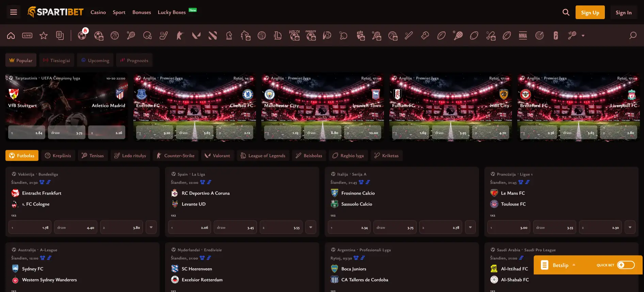Expand more sports dropdown arrow
Viewport: 644px width, 292px height.
583,35
